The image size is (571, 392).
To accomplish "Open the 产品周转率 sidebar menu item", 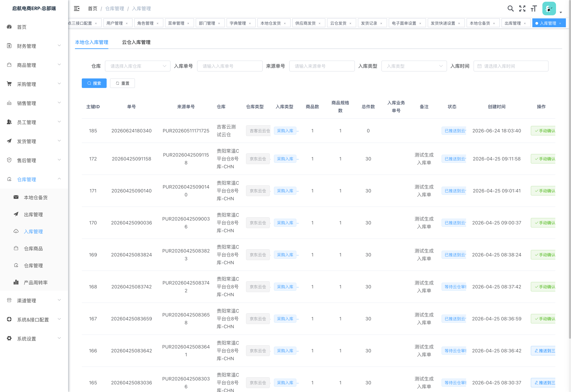I will point(34,282).
